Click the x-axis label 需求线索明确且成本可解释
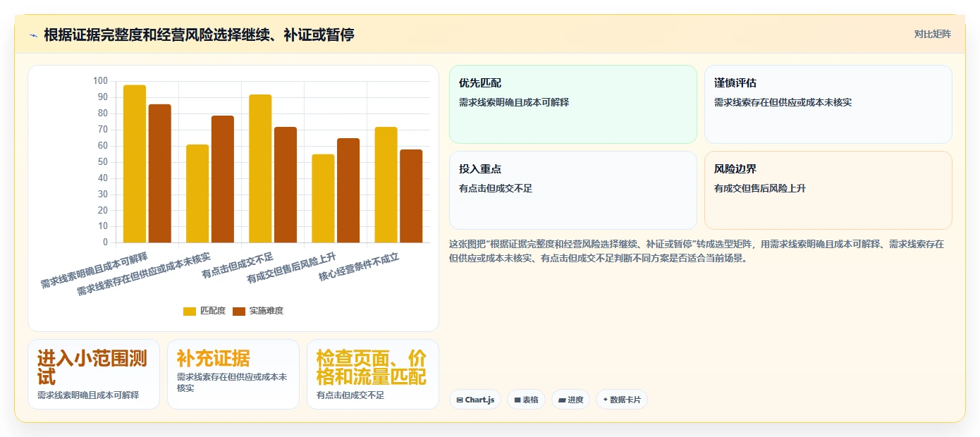980x437 pixels. point(94,270)
